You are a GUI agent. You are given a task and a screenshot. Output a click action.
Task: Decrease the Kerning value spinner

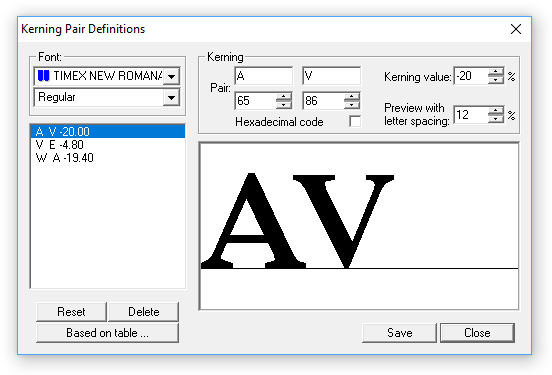496,80
